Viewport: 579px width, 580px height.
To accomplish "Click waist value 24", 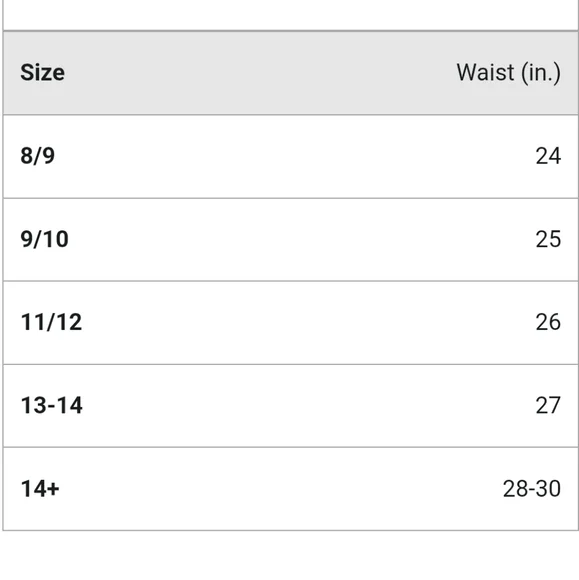I will 548,156.
